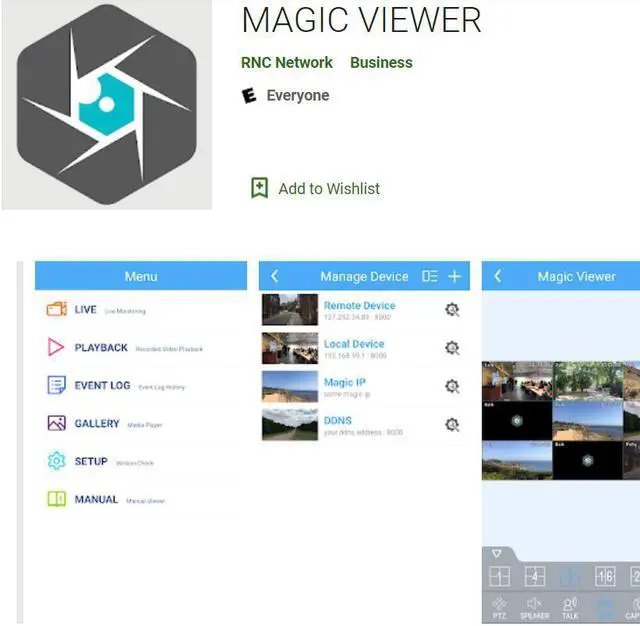Click the plus icon to add device
Viewport: 640px width, 626px height.
[455, 277]
